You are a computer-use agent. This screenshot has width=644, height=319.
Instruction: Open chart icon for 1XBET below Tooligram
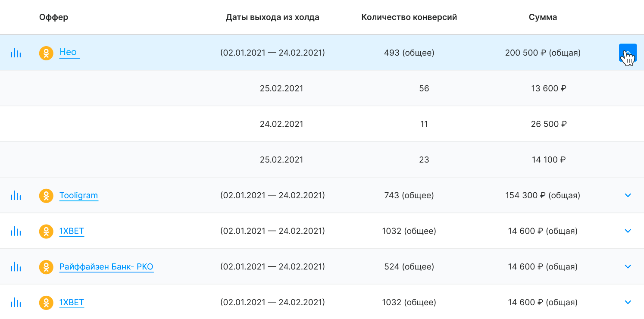(16, 231)
